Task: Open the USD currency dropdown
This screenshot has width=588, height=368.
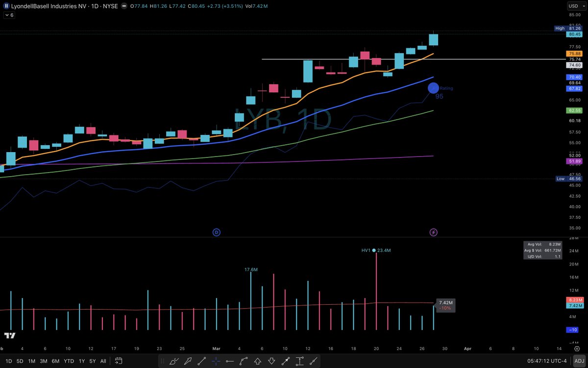Action: (x=577, y=6)
